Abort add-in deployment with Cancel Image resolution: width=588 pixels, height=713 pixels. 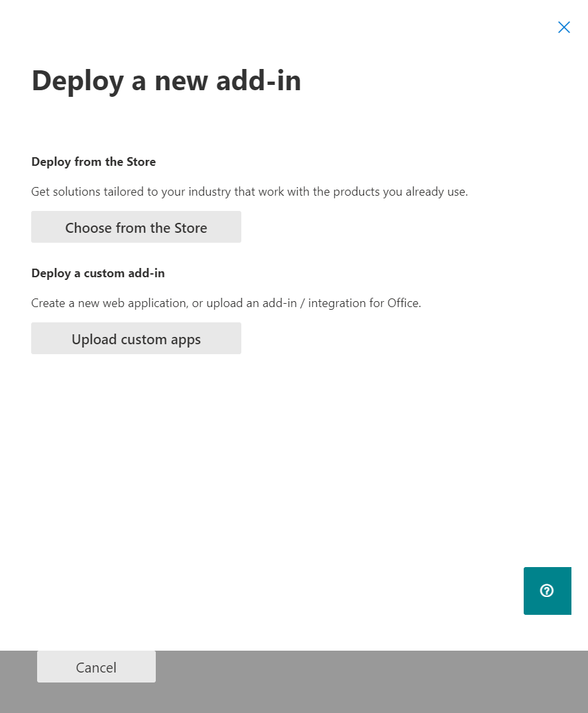[96, 667]
